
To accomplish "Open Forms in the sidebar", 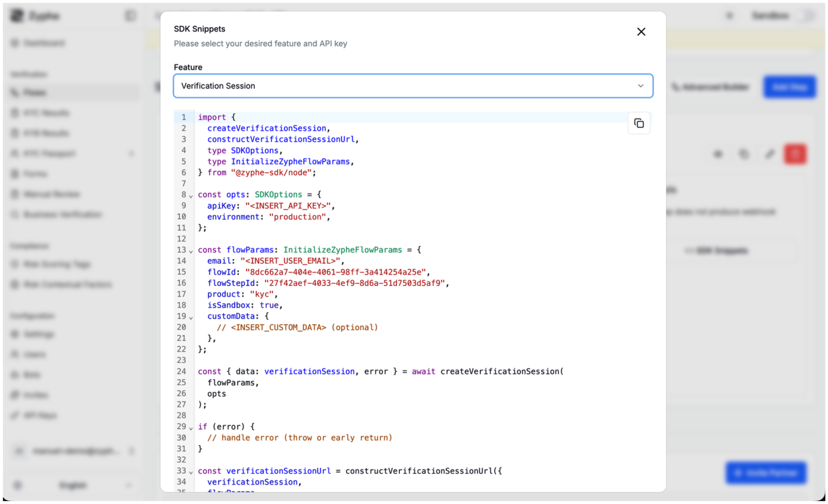I will pos(35,174).
